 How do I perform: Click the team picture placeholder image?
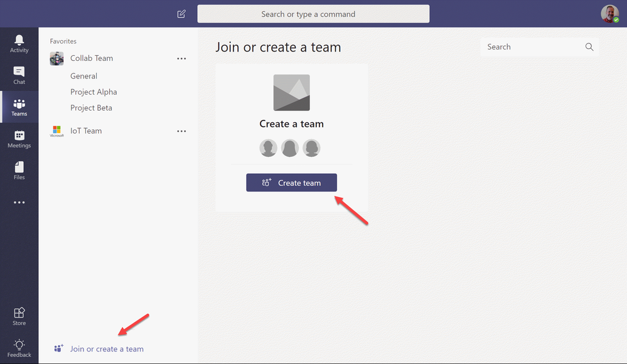coord(291,92)
